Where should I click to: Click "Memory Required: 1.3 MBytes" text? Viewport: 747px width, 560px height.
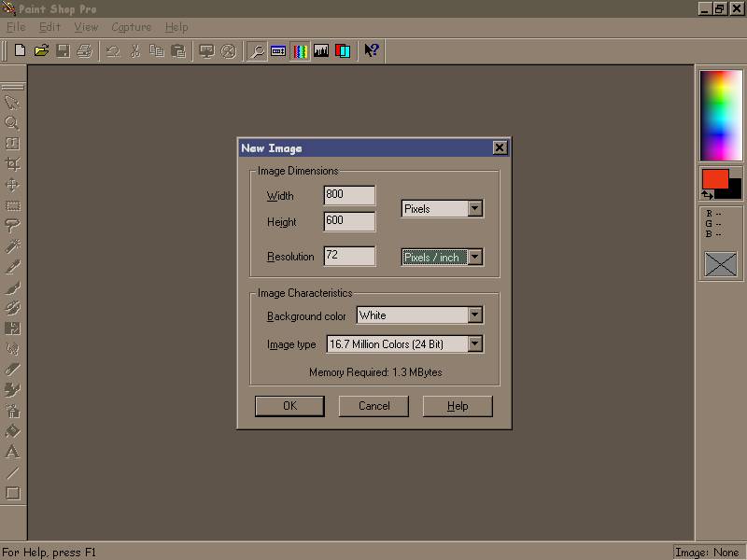[375, 372]
